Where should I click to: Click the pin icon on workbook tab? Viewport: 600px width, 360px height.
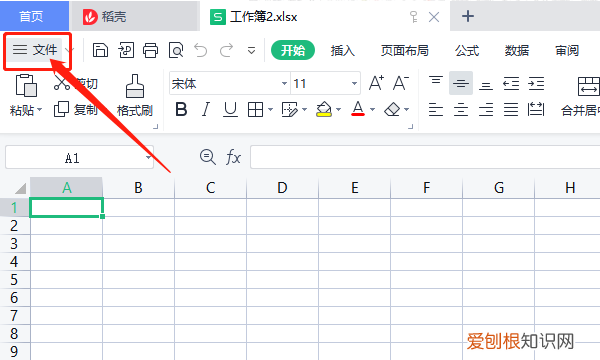[414, 16]
